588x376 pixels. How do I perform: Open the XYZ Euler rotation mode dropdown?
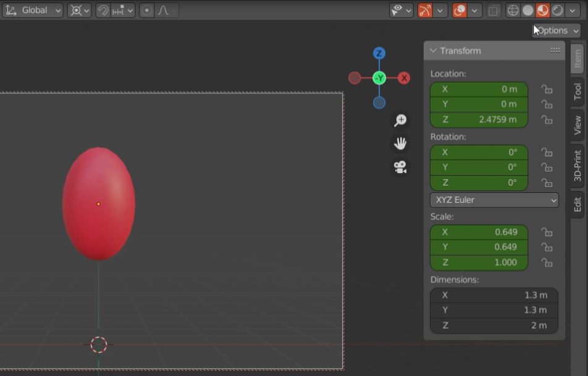point(493,200)
